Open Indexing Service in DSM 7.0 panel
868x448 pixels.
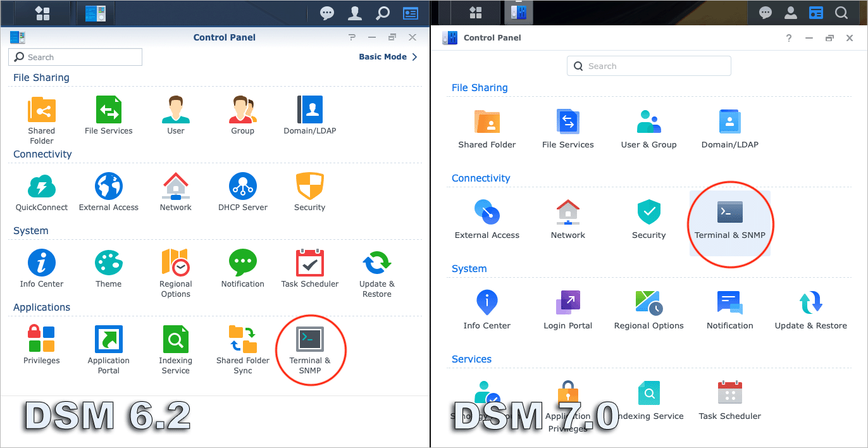tap(649, 401)
